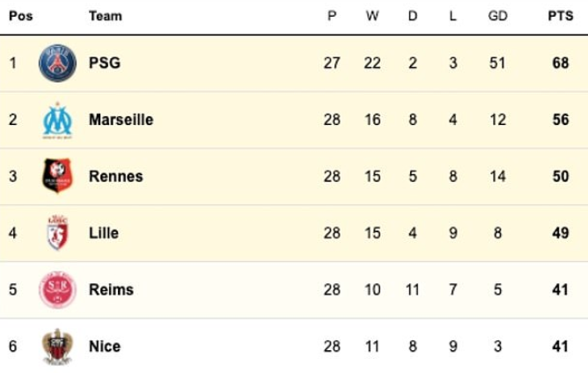The image size is (588, 373).
Task: Click the Rennes club badge
Action: click(x=57, y=176)
